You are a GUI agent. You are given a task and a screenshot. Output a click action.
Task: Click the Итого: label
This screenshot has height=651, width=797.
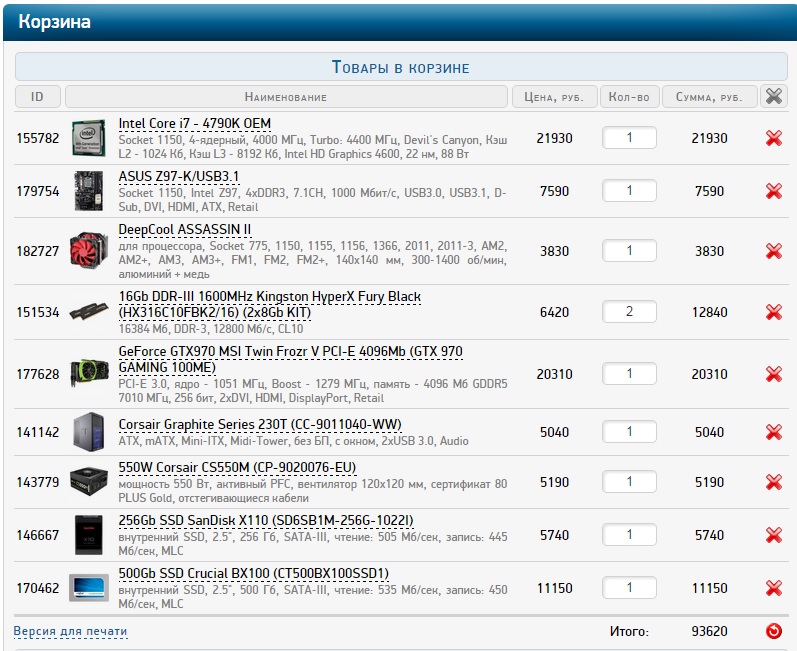click(629, 632)
